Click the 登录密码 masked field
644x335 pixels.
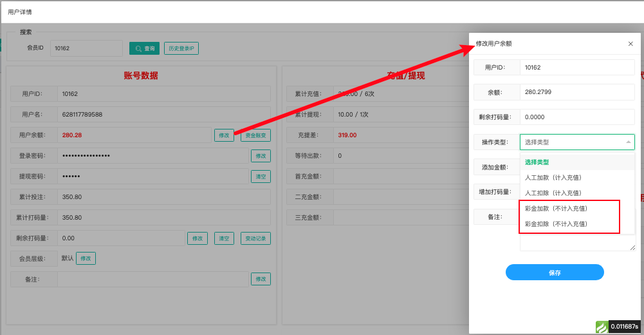(x=152, y=156)
